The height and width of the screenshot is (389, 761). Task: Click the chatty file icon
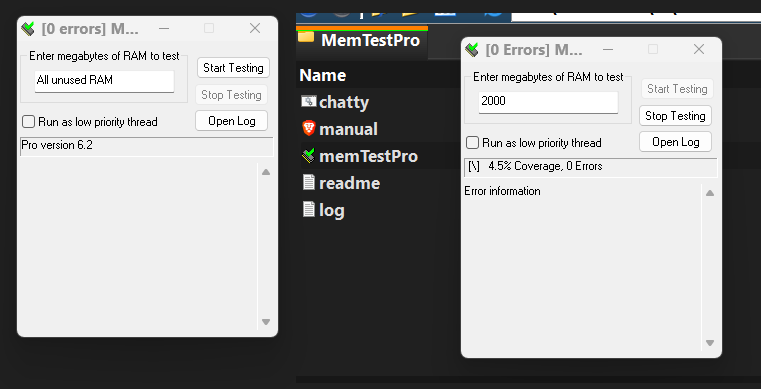309,101
